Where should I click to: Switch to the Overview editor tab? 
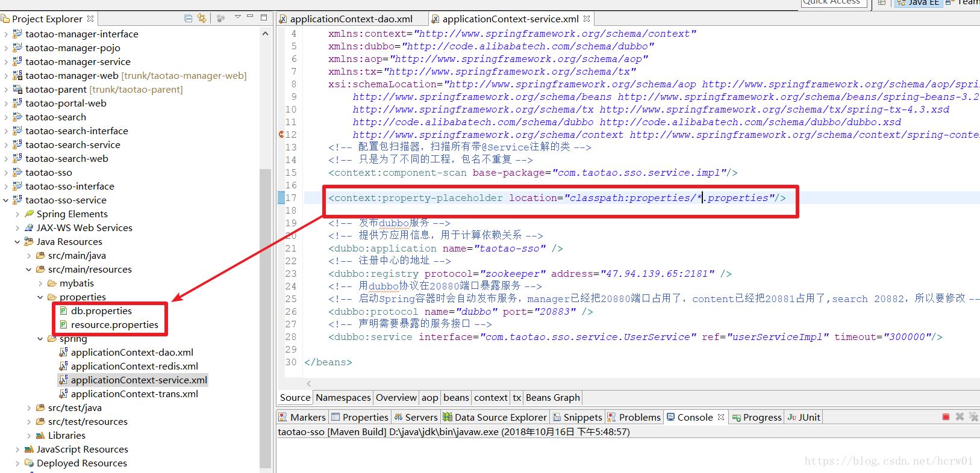[396, 398]
